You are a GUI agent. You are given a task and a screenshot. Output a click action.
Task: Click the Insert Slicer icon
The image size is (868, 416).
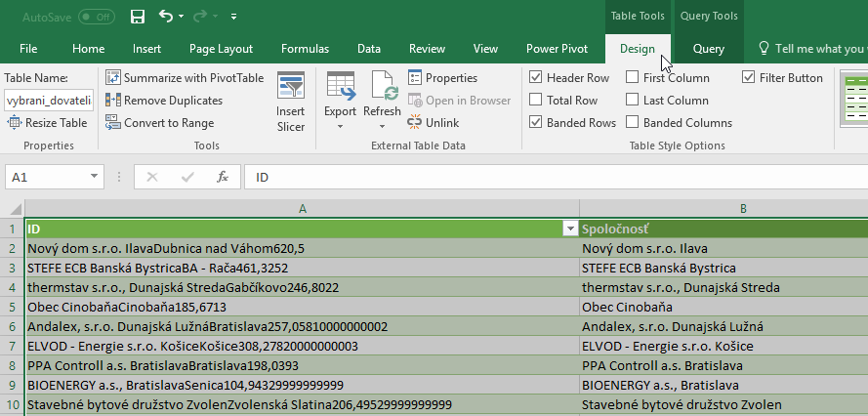(x=291, y=85)
